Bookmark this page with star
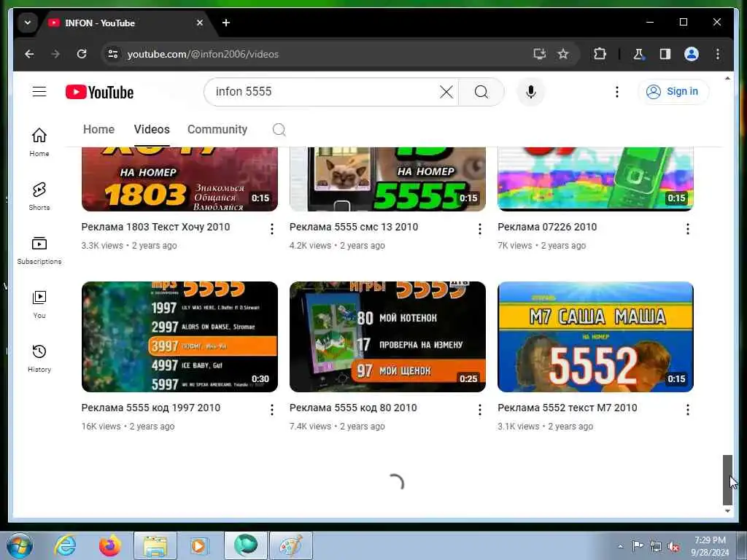 coord(563,54)
